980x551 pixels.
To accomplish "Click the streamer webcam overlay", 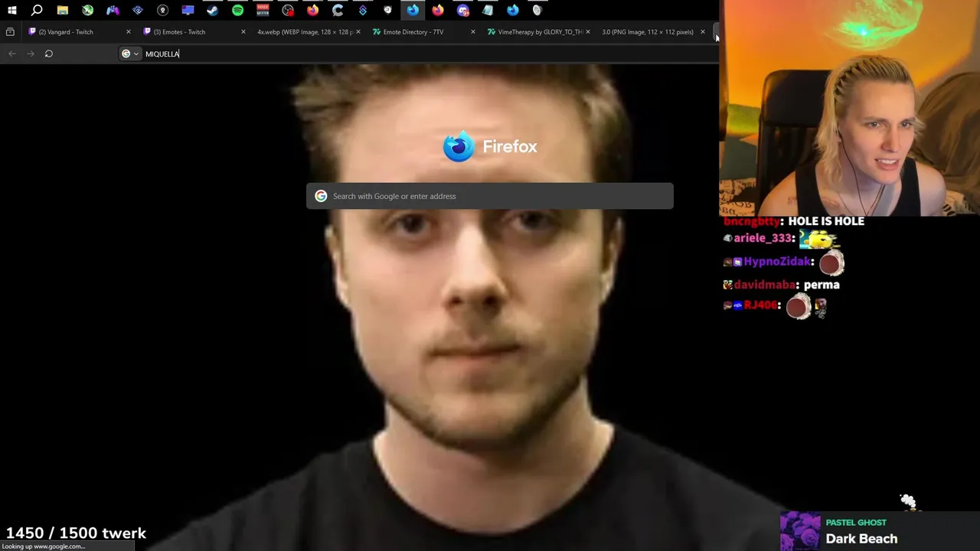I will [x=849, y=109].
